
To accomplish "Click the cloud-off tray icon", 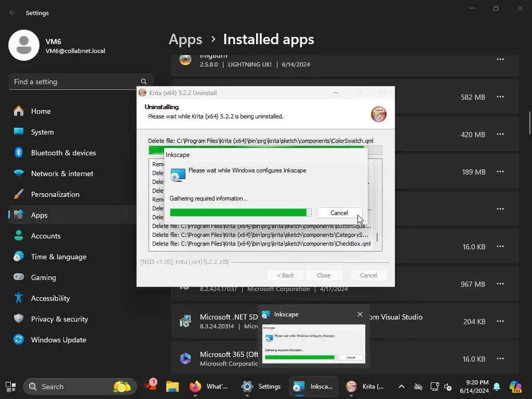I will click(418, 387).
